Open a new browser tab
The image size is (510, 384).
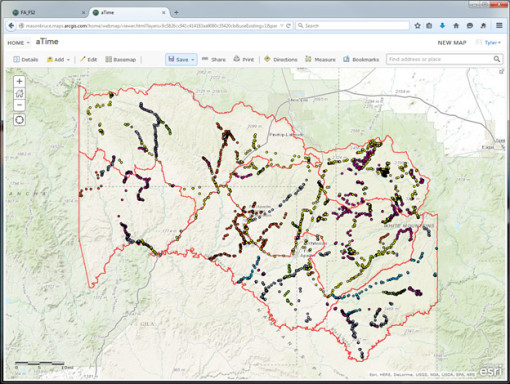point(176,13)
